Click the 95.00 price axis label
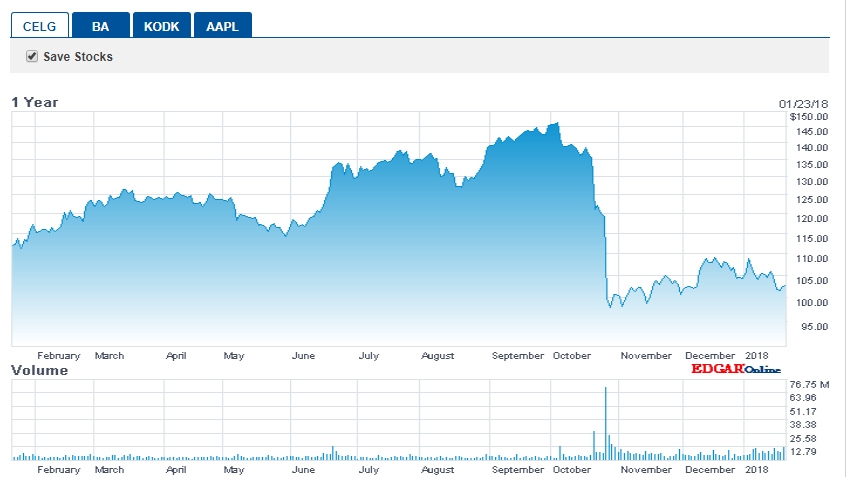 pyautogui.click(x=815, y=327)
